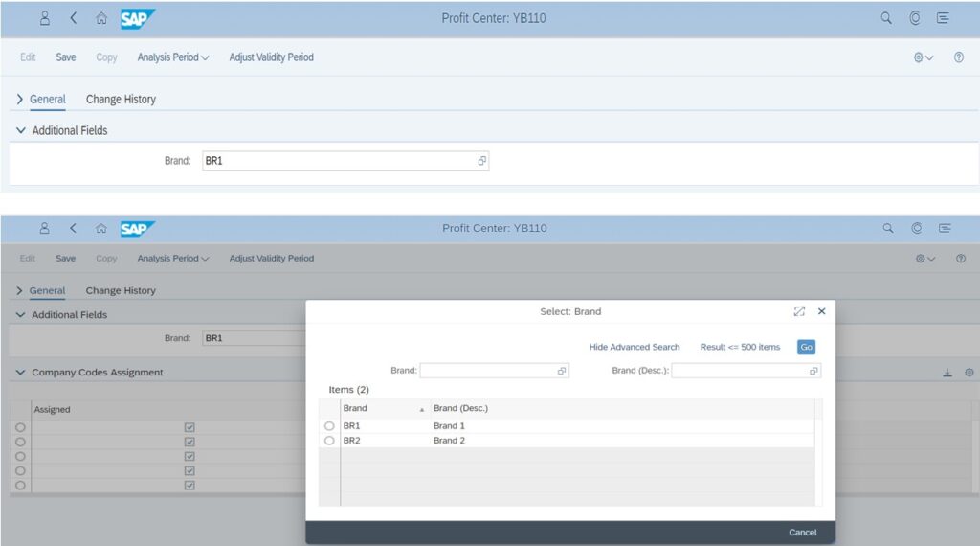The height and width of the screenshot is (546, 980).
Task: Open value help for dialog Brand (Desc.) field
Action: pos(813,371)
